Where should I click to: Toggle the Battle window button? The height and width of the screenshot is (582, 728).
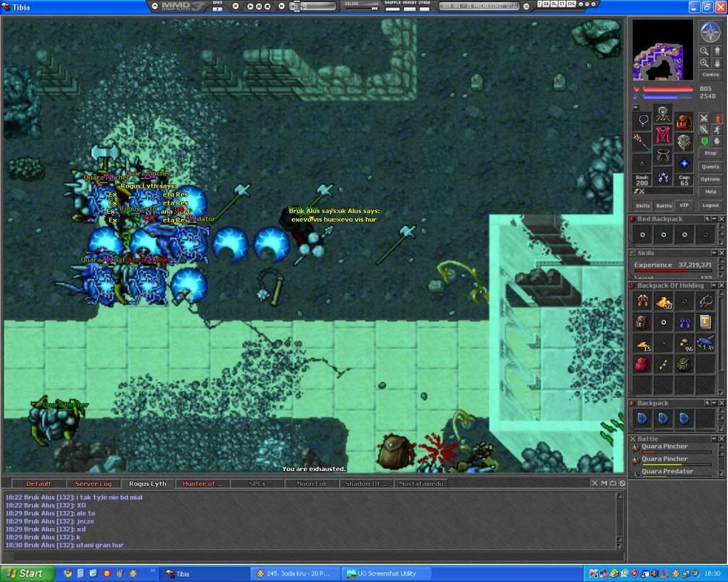click(x=663, y=205)
